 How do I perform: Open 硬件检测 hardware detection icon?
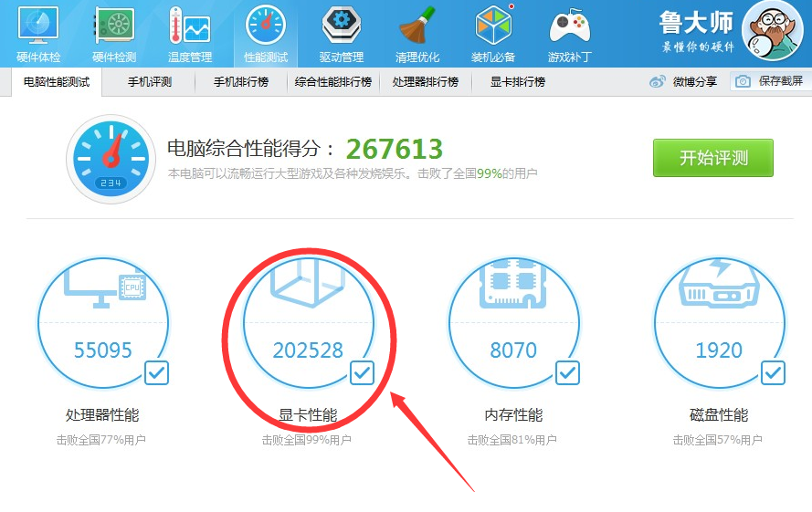click(x=114, y=25)
